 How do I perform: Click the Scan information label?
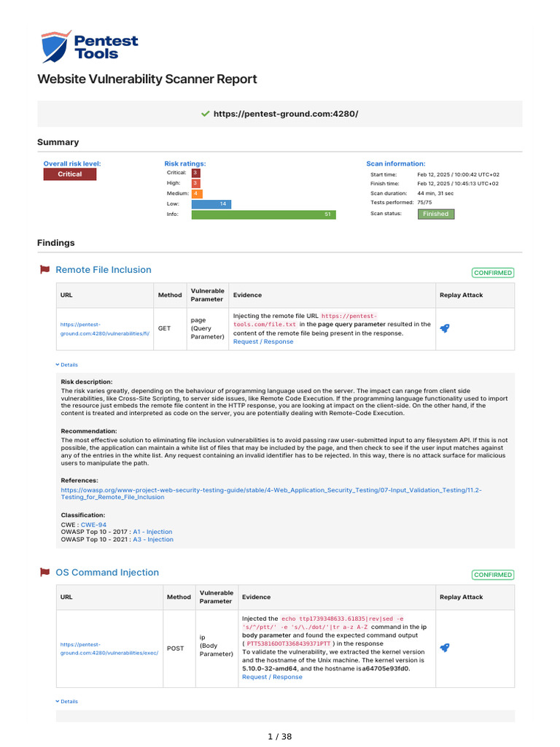click(396, 164)
